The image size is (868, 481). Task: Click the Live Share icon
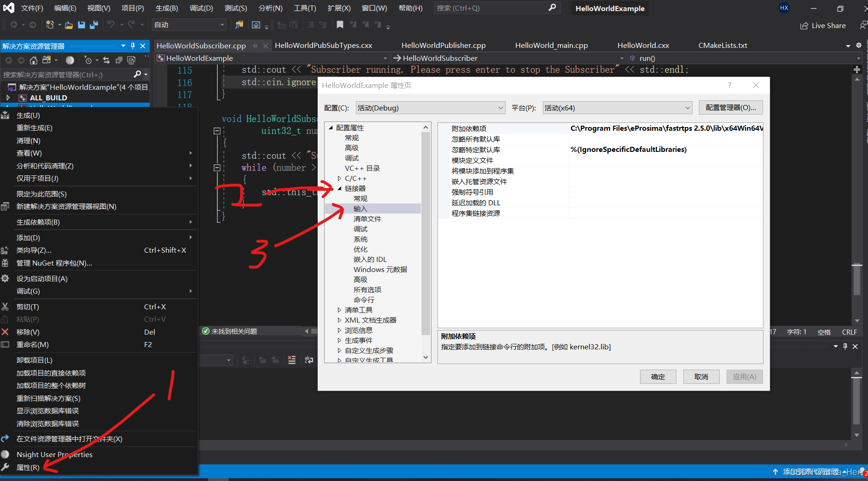(x=804, y=26)
